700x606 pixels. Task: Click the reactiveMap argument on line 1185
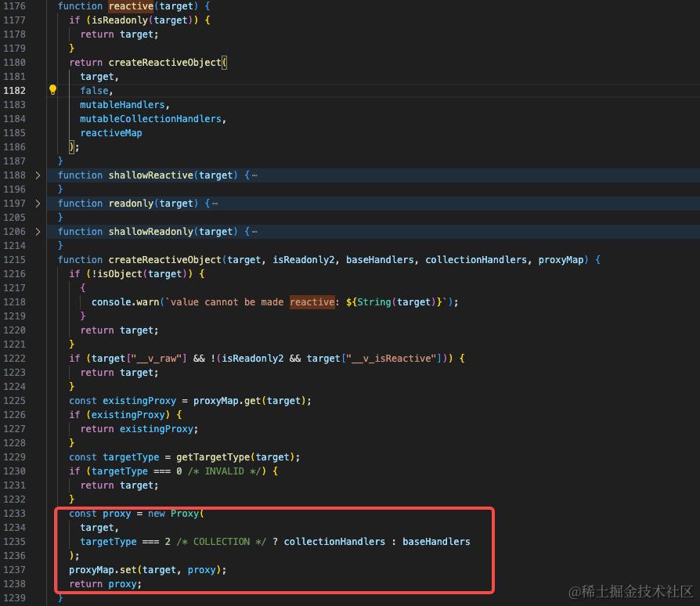[x=111, y=132]
